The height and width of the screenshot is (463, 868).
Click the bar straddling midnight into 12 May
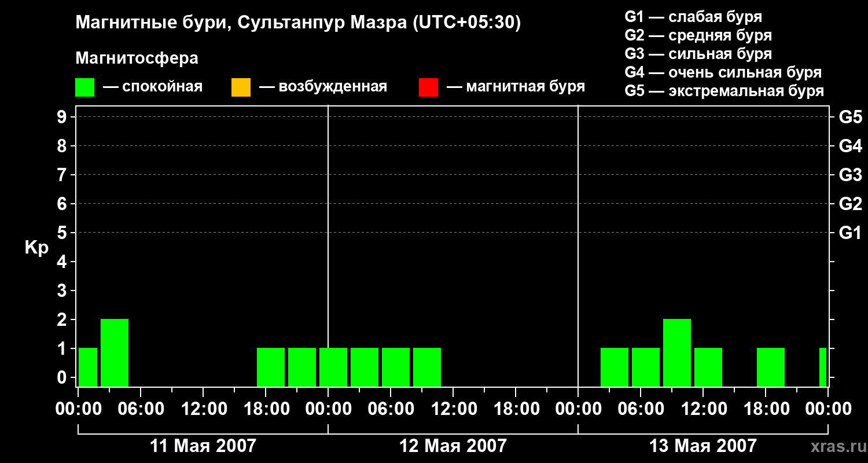tap(333, 367)
